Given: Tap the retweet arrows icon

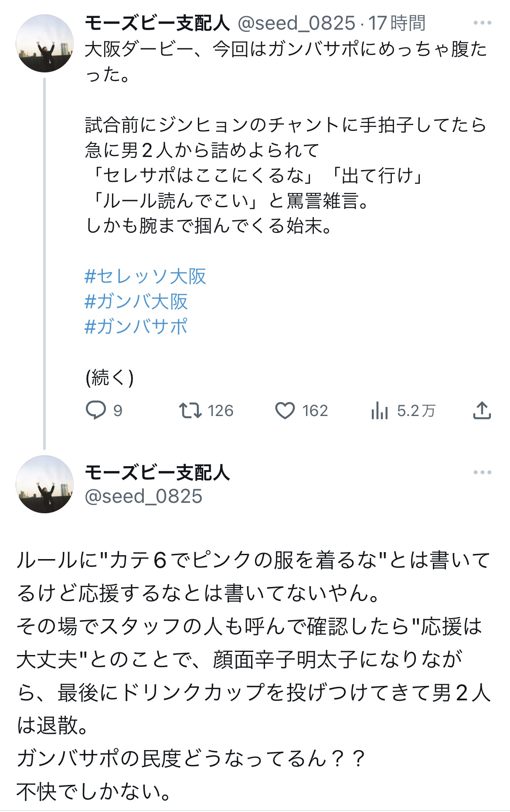Looking at the screenshot, I should [190, 410].
